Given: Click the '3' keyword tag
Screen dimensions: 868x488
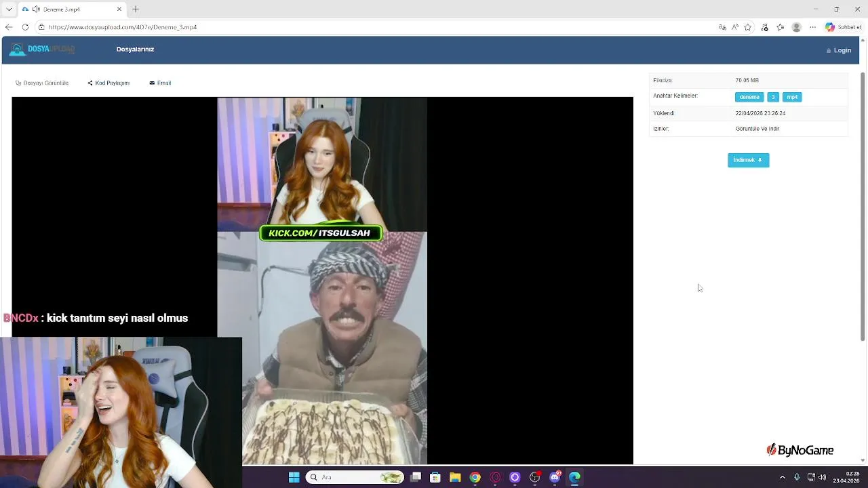Looking at the screenshot, I should [x=773, y=97].
